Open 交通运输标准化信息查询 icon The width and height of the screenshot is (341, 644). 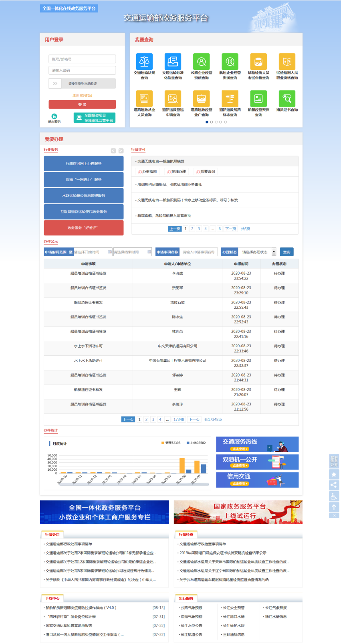click(x=173, y=61)
